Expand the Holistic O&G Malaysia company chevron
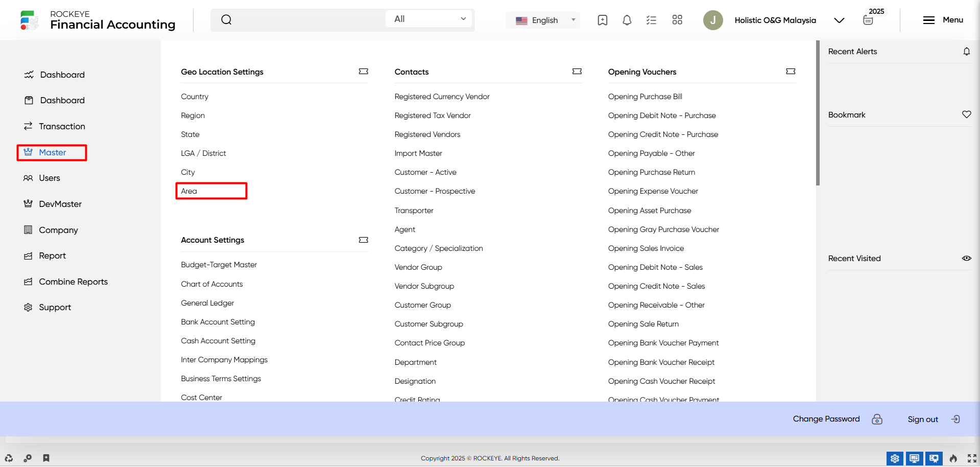This screenshot has height=467, width=980. click(839, 20)
